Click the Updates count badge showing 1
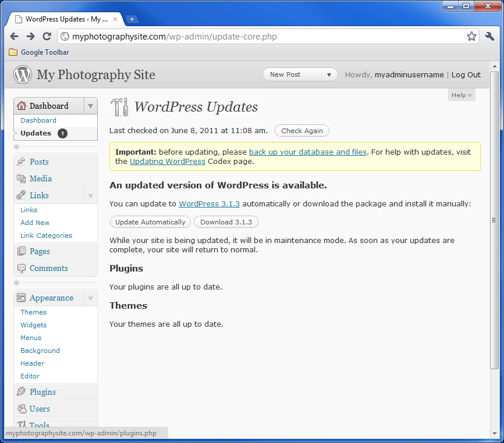 pyautogui.click(x=62, y=133)
